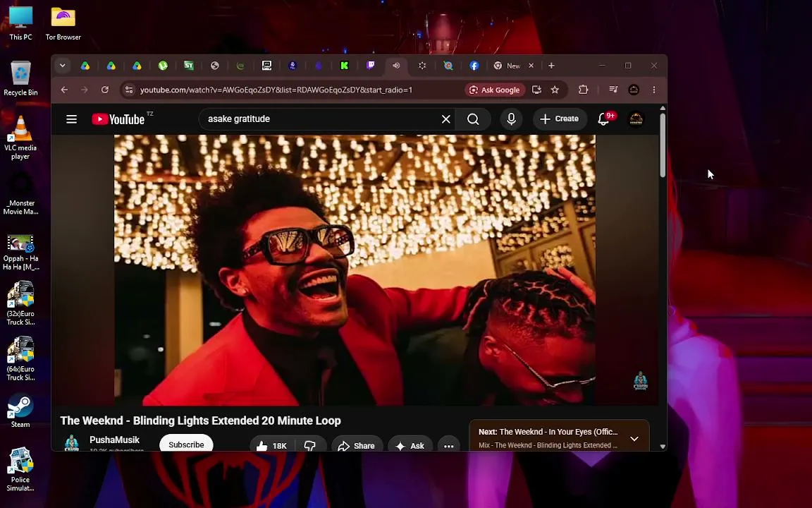Image resolution: width=812 pixels, height=508 pixels.
Task: Open the YouTube guide hamburger menu
Action: pos(71,119)
